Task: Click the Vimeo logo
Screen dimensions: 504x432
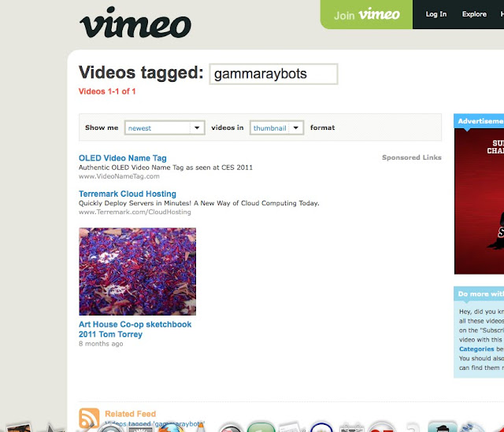Action: click(135, 23)
